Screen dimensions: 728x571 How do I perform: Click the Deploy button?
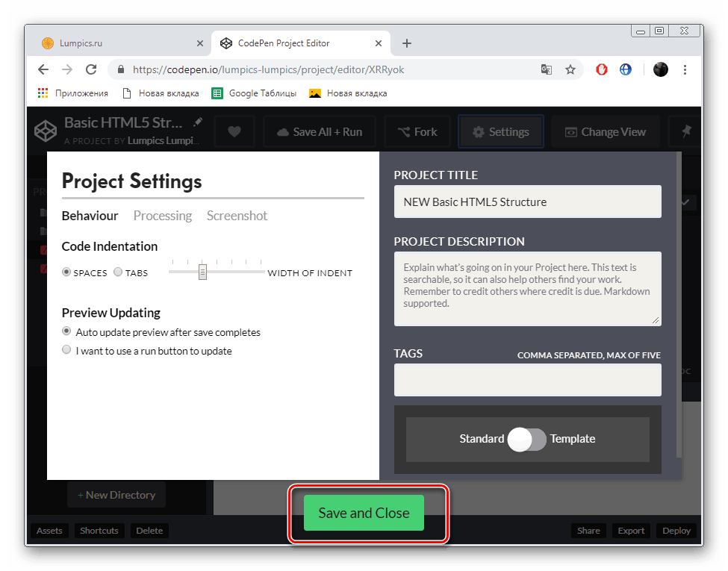676,530
